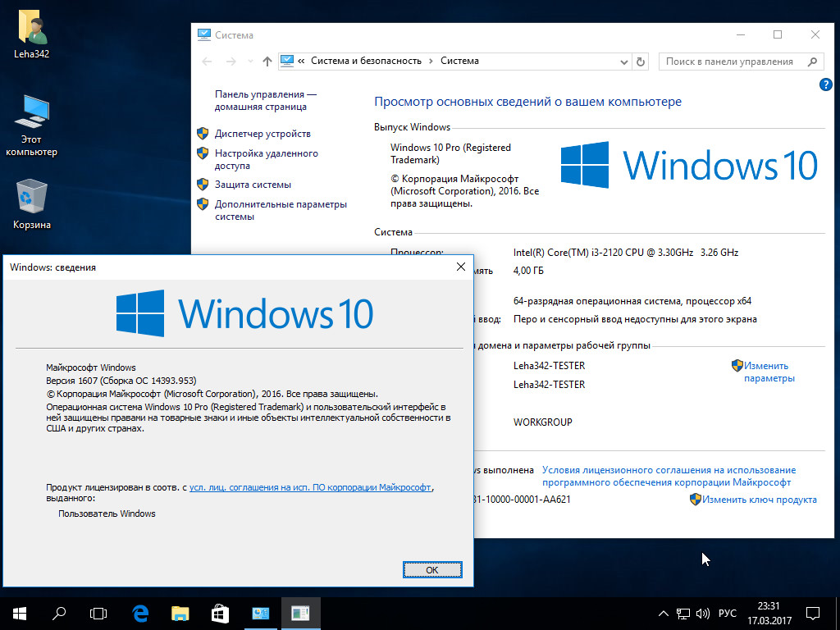Click Изменить ключ продукта link
Viewport: 840px width, 630px height.
point(759,500)
